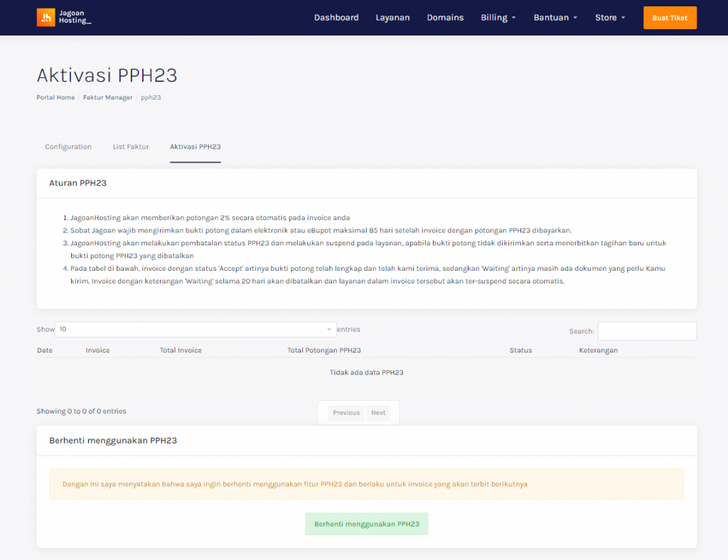Expand the Bantuan dropdown menu
The height and width of the screenshot is (560, 728).
tap(555, 18)
